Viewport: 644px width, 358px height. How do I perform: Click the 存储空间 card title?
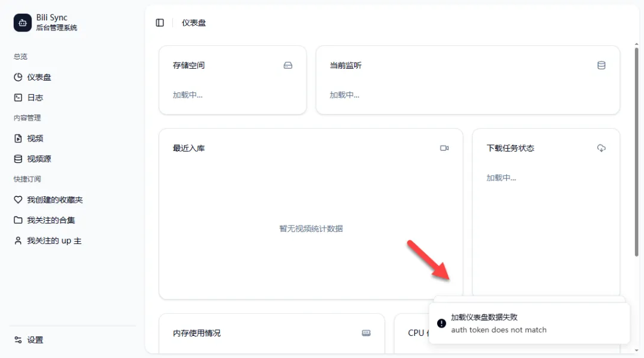[188, 66]
